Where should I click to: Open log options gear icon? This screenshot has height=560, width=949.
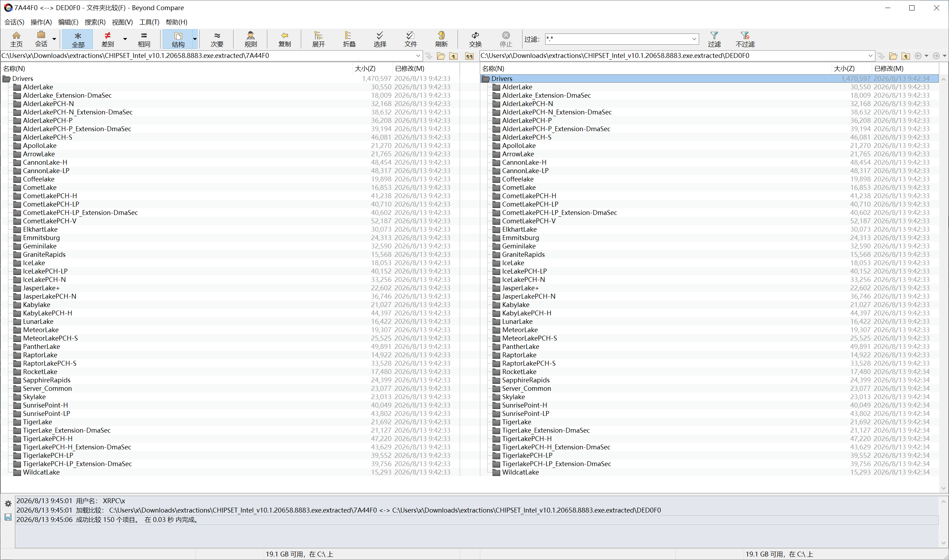click(x=8, y=504)
